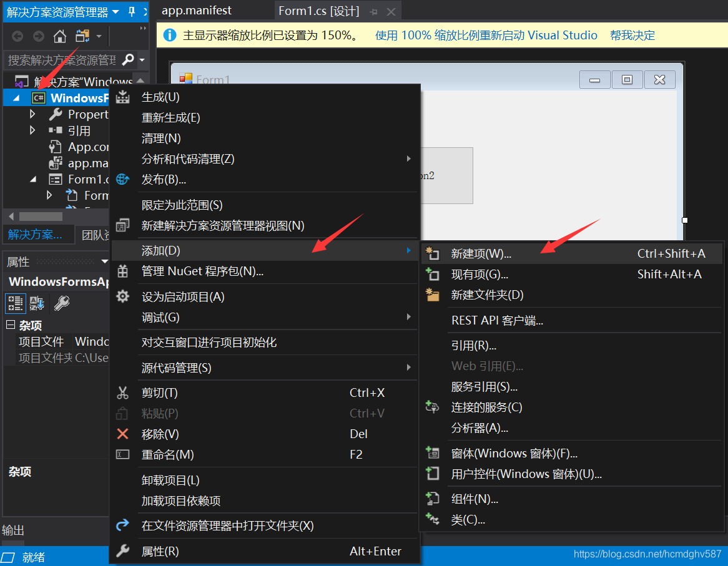Click the NuGet package manager icon
This screenshot has width=728, height=566.
coord(122,271)
